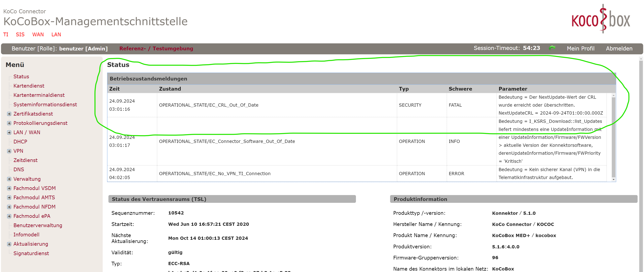
Task: Expand the Protokollierungsdienst plus icon
Action: pyautogui.click(x=9, y=123)
